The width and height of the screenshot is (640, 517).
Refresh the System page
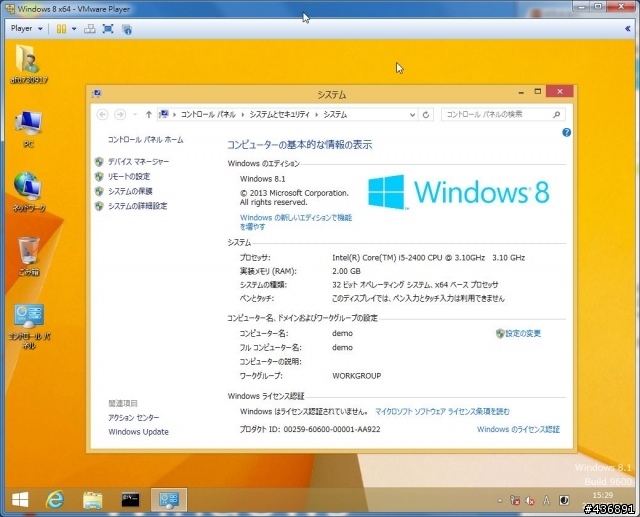pyautogui.click(x=426, y=115)
